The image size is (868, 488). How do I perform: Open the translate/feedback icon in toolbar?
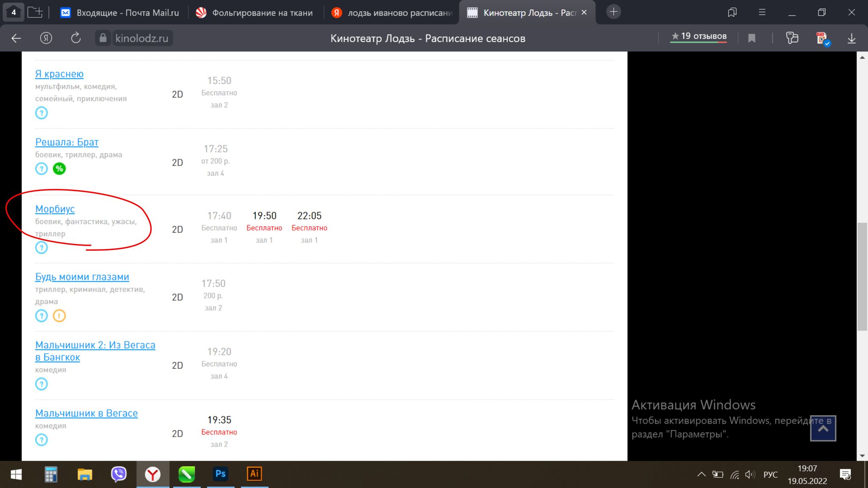point(792,38)
